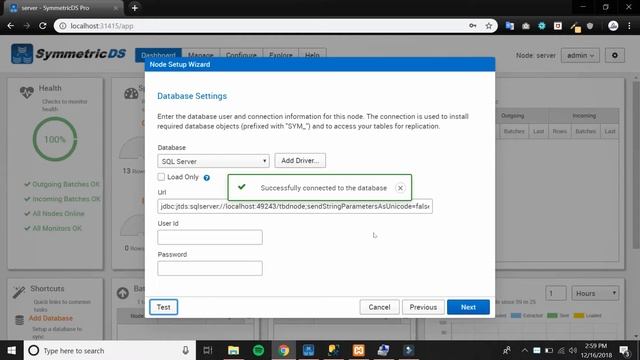Open the Chrome three-dot menu
The width and height of the screenshot is (640, 360).
click(629, 26)
